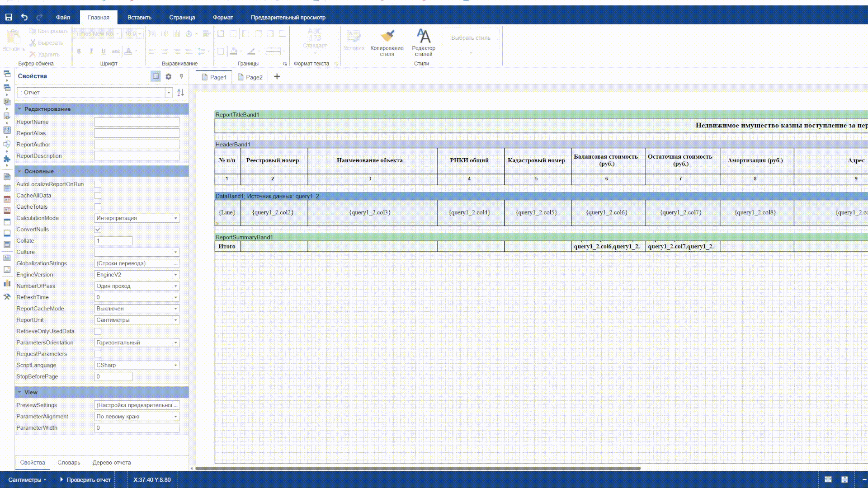
Task: Open the GlobalizationStrings ellipsis editor button
Action: (175, 263)
